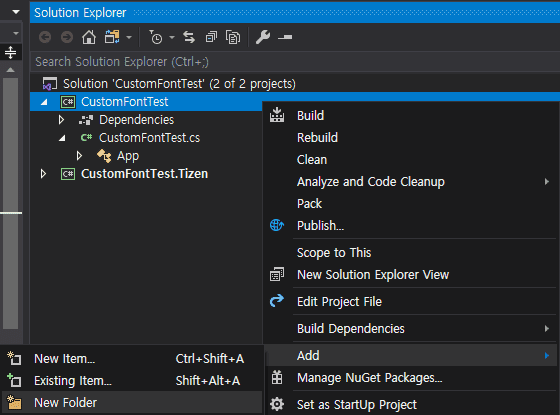Click the NuGet packages icon

(x=277, y=377)
